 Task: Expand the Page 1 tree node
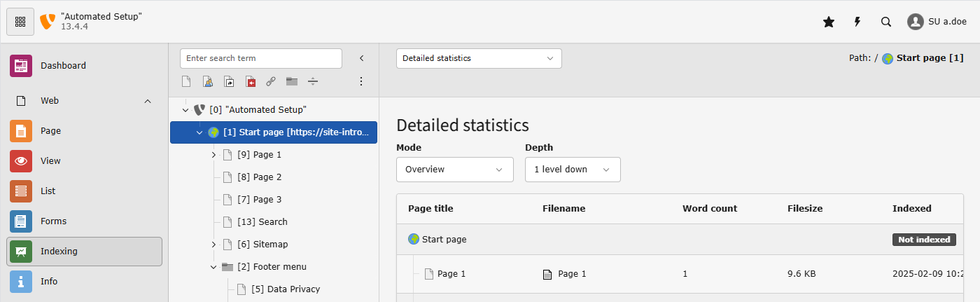pyautogui.click(x=213, y=154)
